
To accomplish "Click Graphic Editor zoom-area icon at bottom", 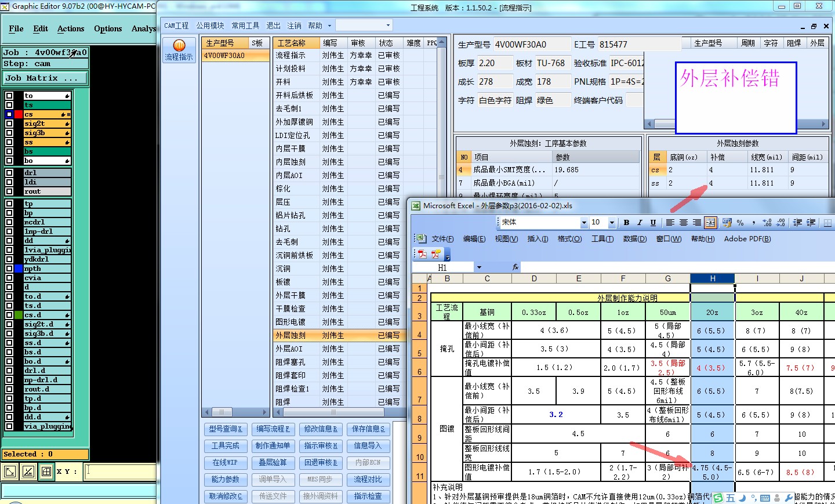I will [x=10, y=472].
